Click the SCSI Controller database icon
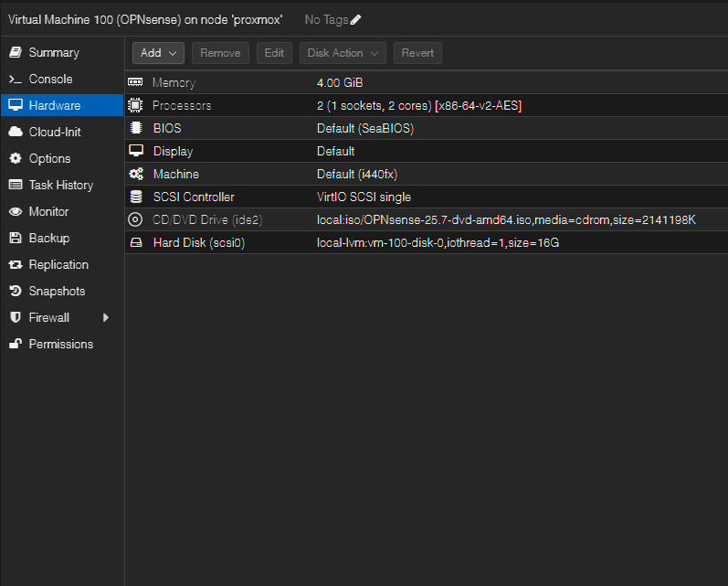The height and width of the screenshot is (586, 728). (136, 197)
